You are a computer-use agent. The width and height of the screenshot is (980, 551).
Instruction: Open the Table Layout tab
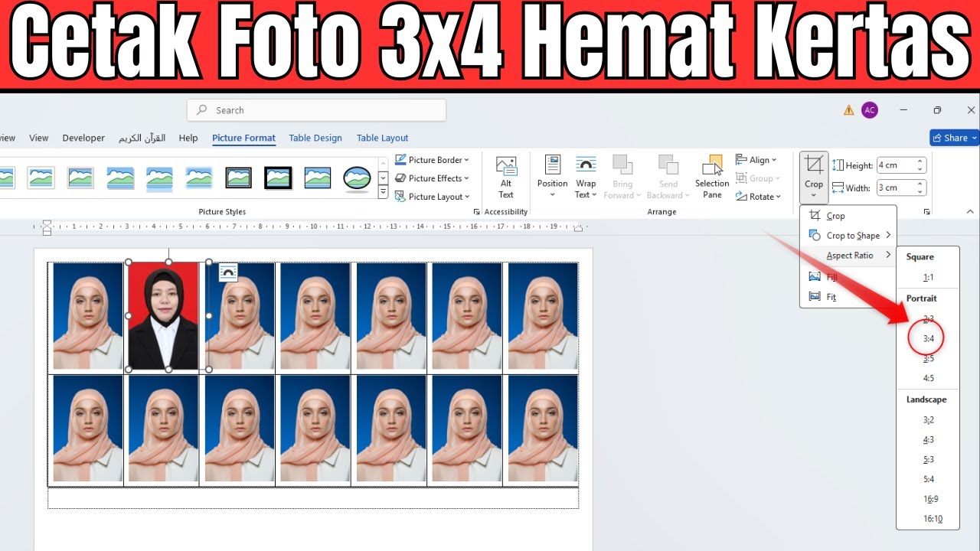382,138
